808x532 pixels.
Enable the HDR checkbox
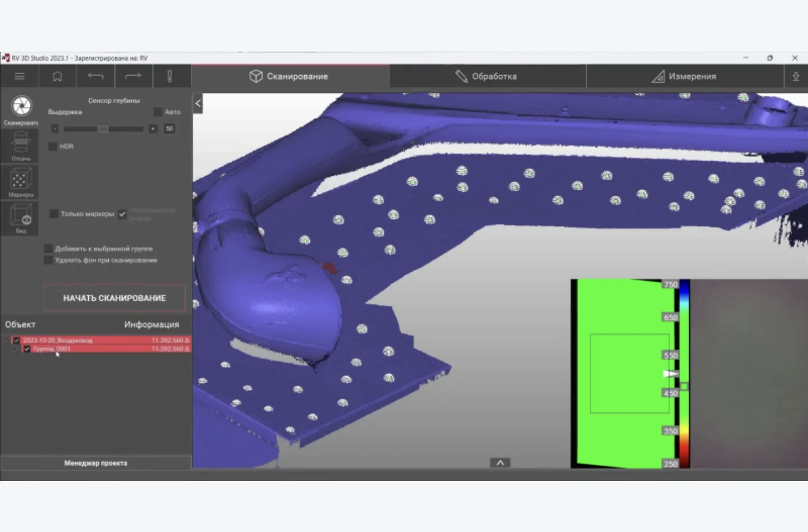point(53,146)
